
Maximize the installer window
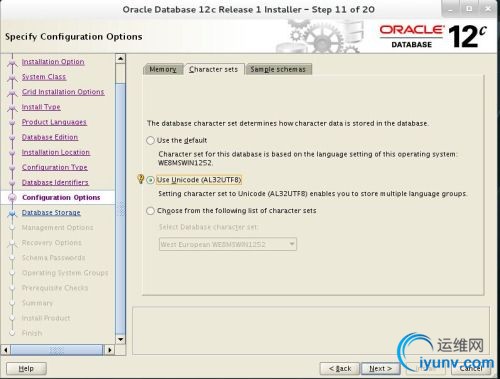click(x=469, y=9)
